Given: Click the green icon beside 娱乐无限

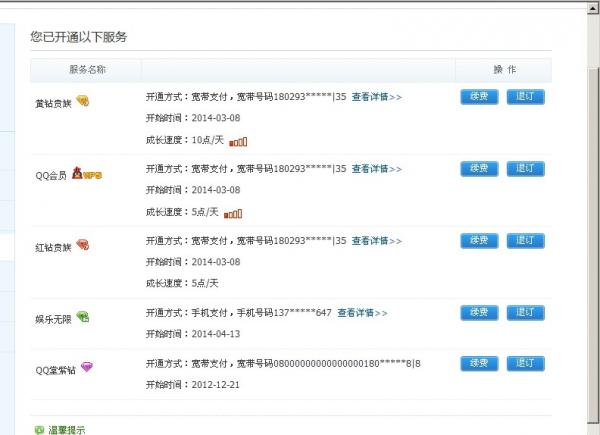Looking at the screenshot, I should (x=83, y=316).
